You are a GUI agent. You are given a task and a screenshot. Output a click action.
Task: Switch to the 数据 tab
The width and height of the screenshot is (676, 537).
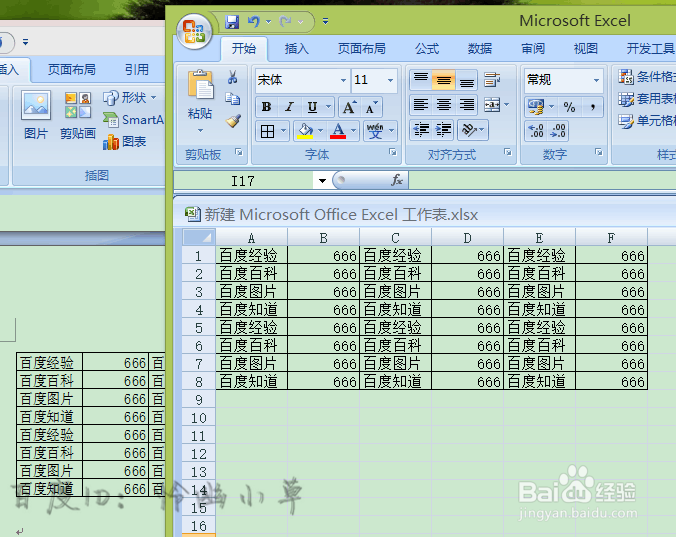pos(480,49)
